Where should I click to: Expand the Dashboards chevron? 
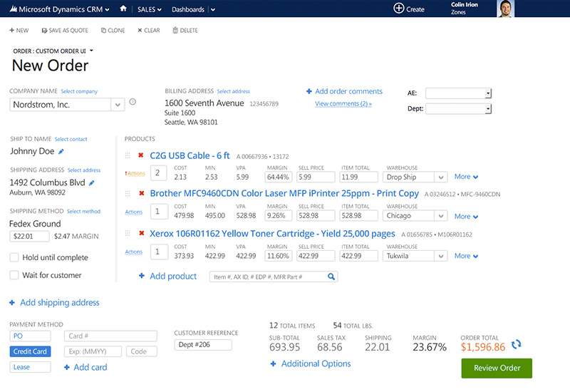(213, 10)
